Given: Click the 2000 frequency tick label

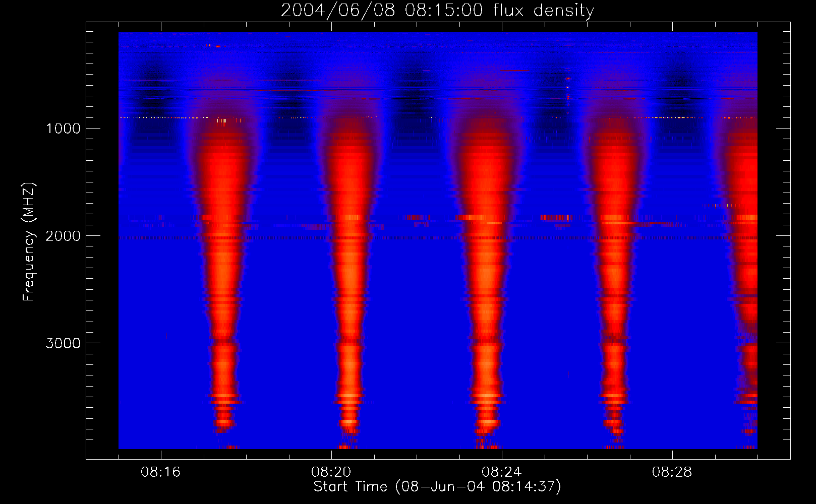Looking at the screenshot, I should click(x=63, y=236).
